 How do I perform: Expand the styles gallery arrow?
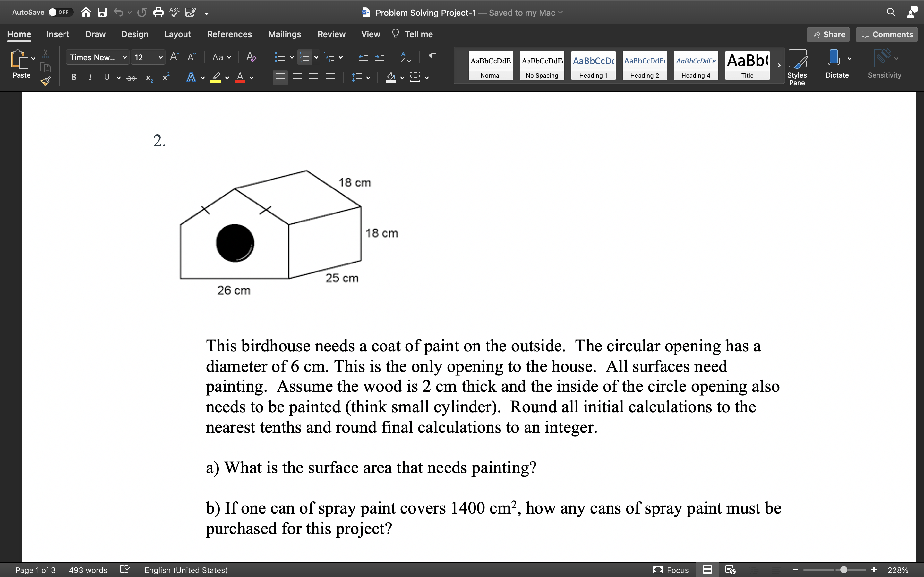pos(779,65)
